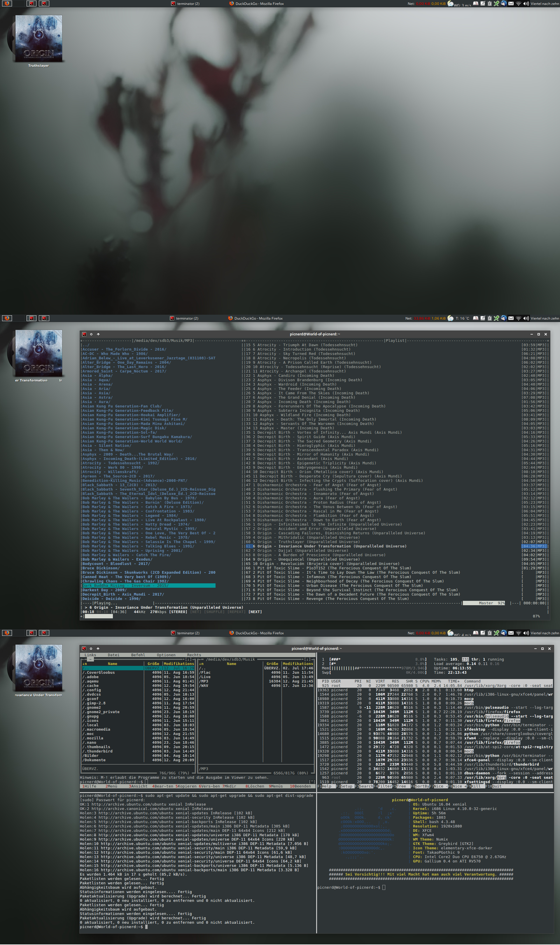560x945 pixels.
Task: Toggle NEXT in MOC status line
Action: pyautogui.click(x=255, y=612)
